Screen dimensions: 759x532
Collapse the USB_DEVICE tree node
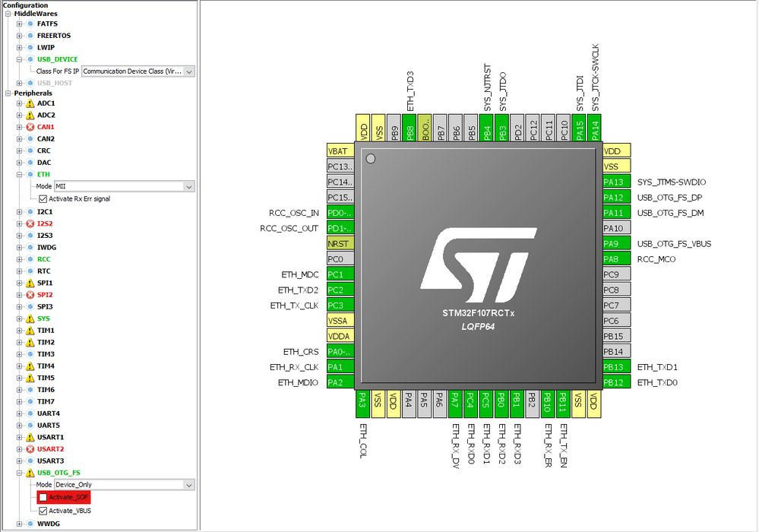(19, 59)
